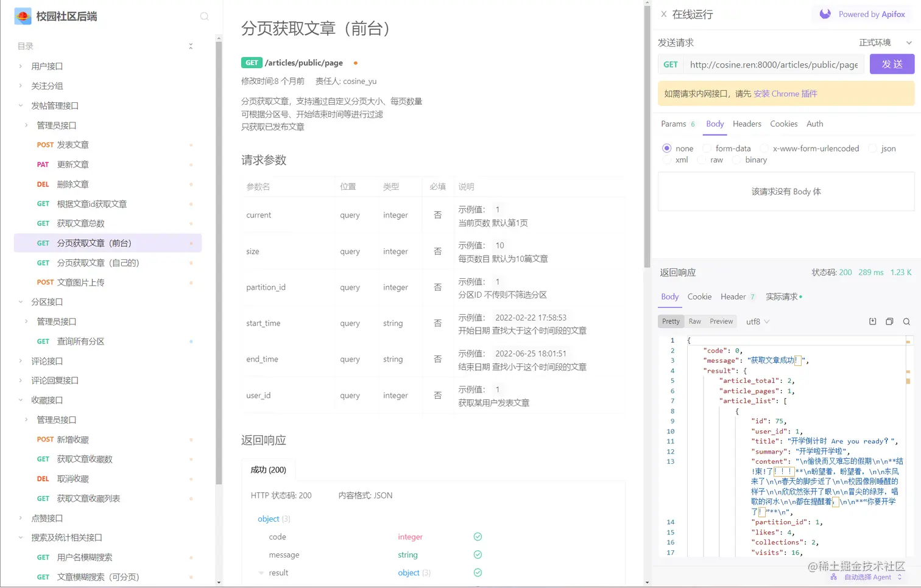921x588 pixels.
Task: Collapse the 发帖管理接口 folder
Action: coord(20,106)
